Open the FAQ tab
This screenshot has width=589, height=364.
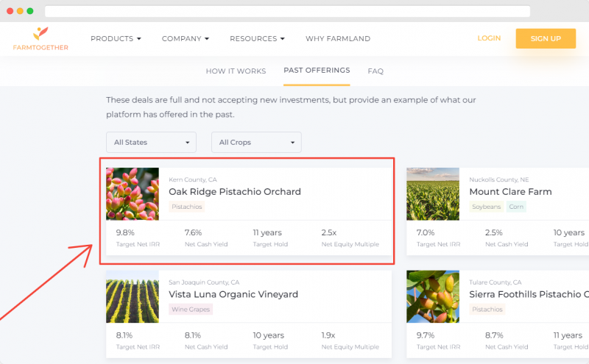[x=375, y=71]
